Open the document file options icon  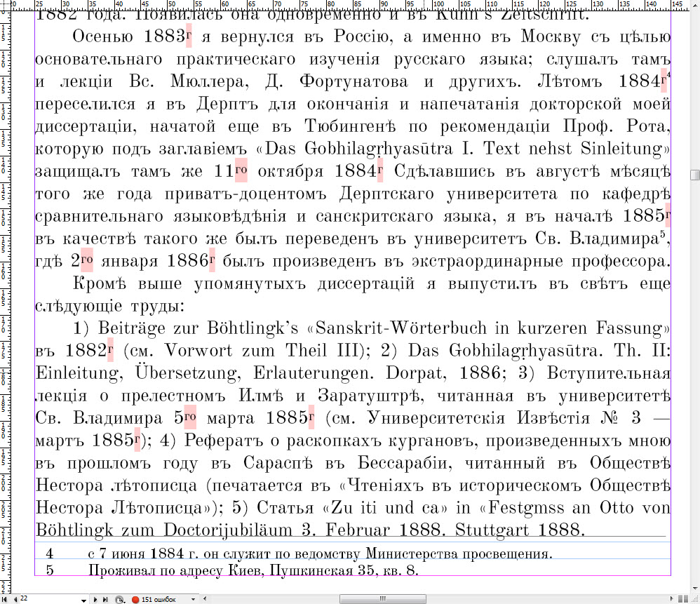pyautogui.click(x=120, y=600)
